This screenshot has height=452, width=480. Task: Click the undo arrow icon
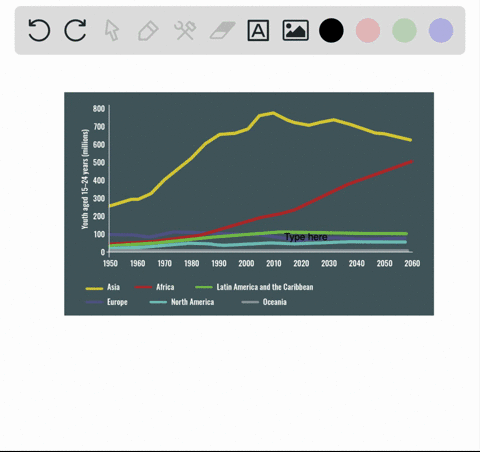coord(39,30)
